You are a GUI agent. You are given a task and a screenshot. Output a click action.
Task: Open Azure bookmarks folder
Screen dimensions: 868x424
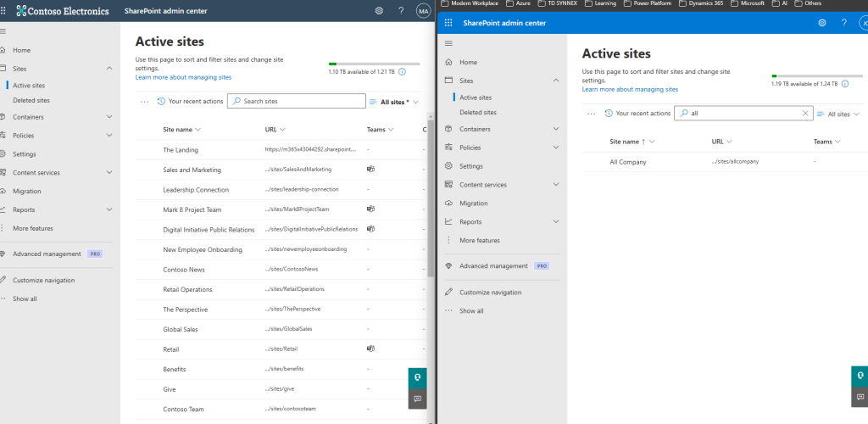[517, 3]
